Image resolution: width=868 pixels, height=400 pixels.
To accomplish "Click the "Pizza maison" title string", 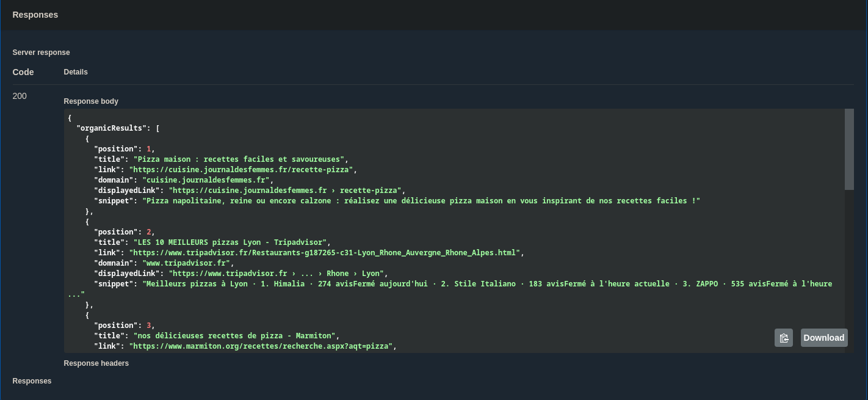I will (x=240, y=159).
